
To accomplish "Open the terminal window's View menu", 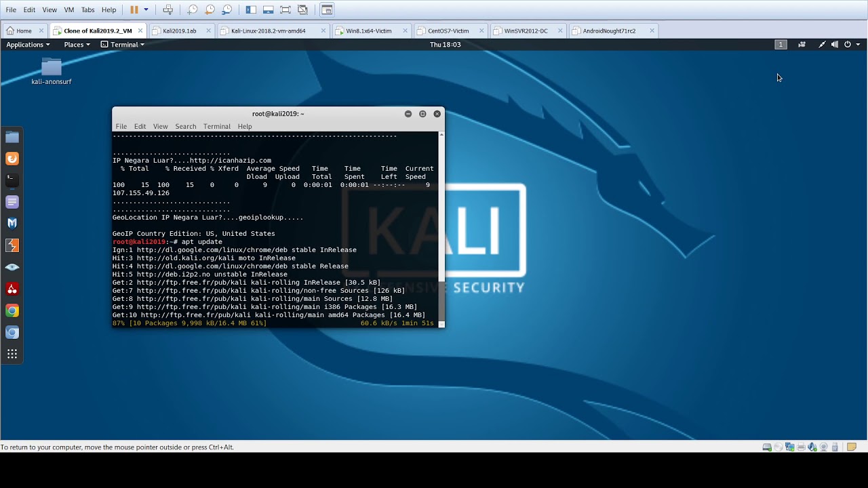I will click(x=160, y=126).
